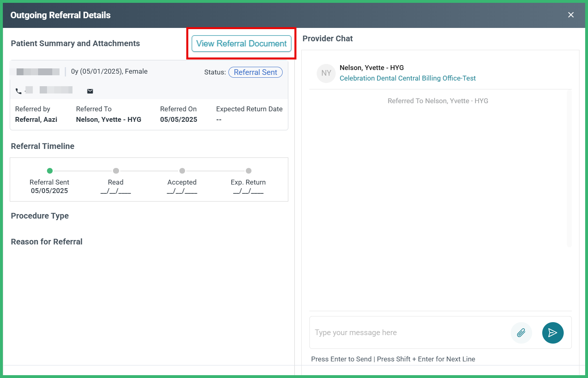
Task: Select the Provider Chat header
Action: click(328, 38)
